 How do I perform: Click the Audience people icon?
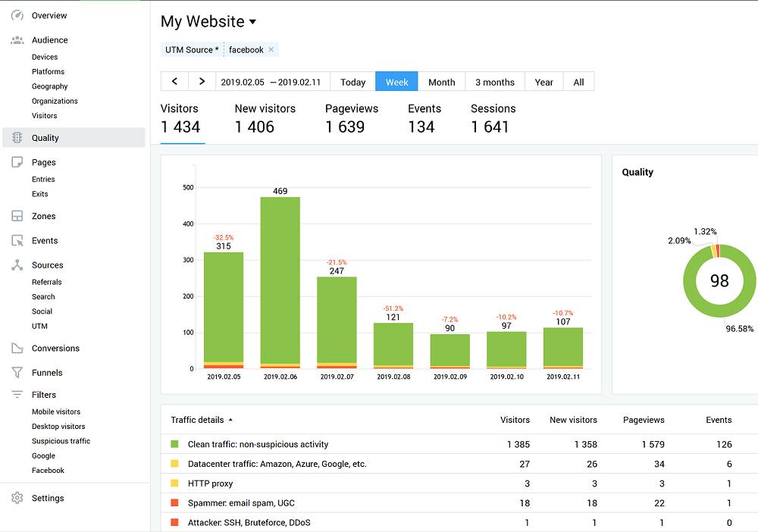17,40
